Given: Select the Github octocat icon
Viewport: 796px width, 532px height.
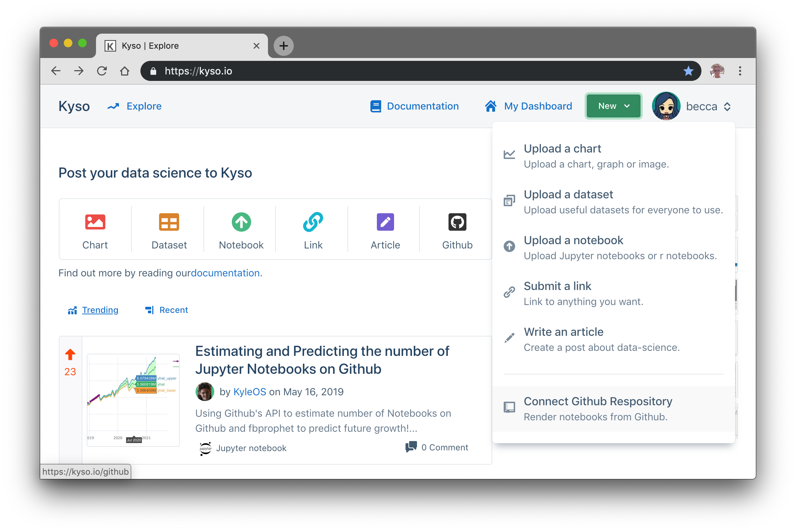Looking at the screenshot, I should 457,222.
